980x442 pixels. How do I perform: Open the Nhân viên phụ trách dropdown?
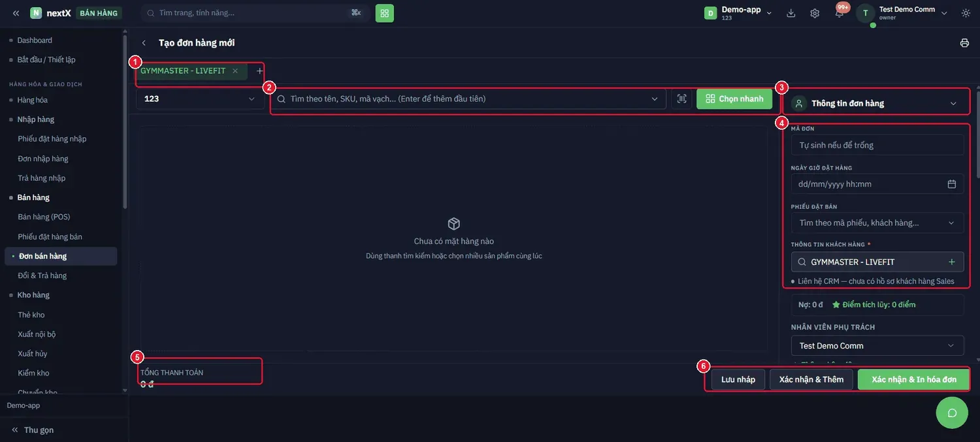click(877, 345)
